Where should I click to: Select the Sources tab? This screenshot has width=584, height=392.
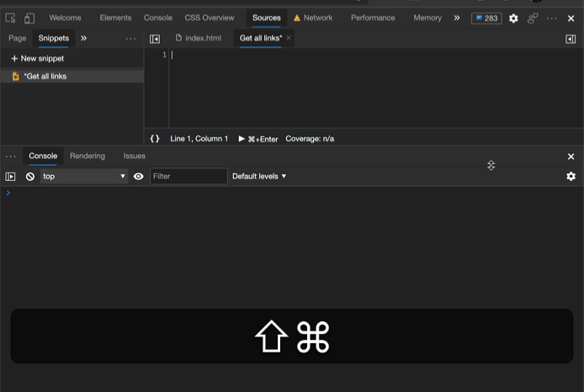(266, 18)
